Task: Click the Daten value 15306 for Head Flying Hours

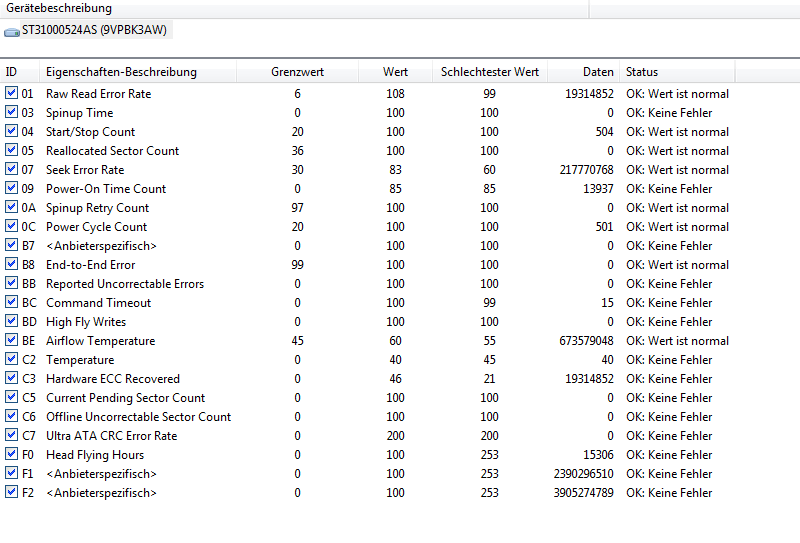Action: pyautogui.click(x=598, y=455)
